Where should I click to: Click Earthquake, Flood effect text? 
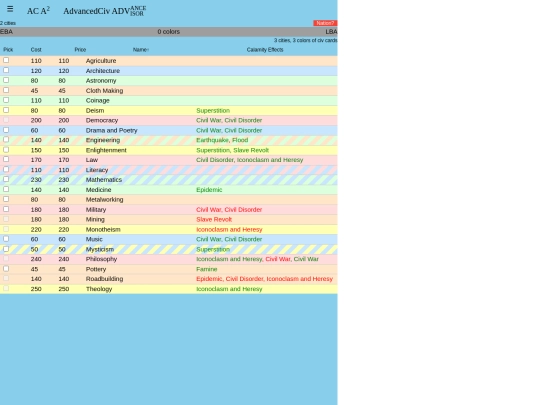(x=222, y=140)
